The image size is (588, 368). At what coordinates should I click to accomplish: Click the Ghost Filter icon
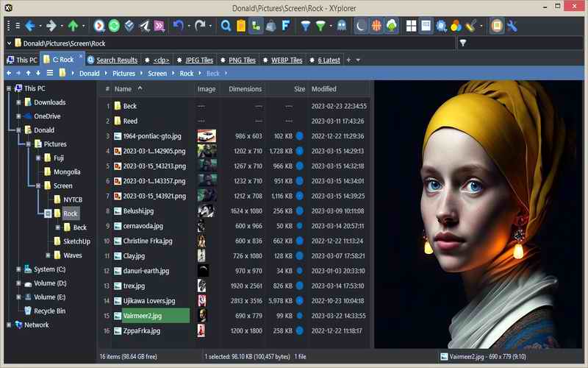341,26
